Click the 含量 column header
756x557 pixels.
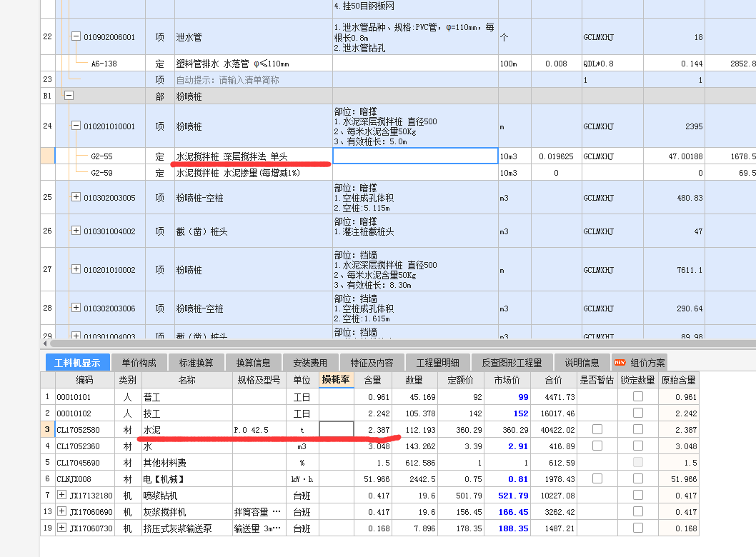[x=373, y=380]
